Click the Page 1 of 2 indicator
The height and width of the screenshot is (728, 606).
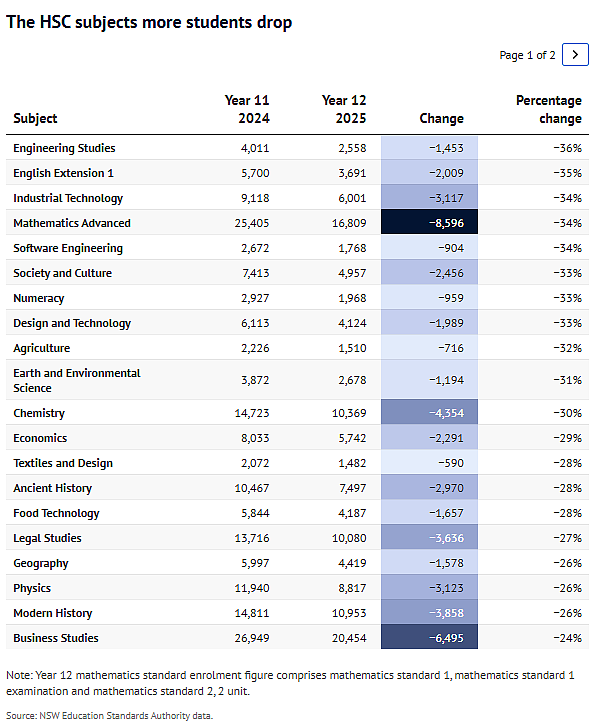click(x=527, y=55)
